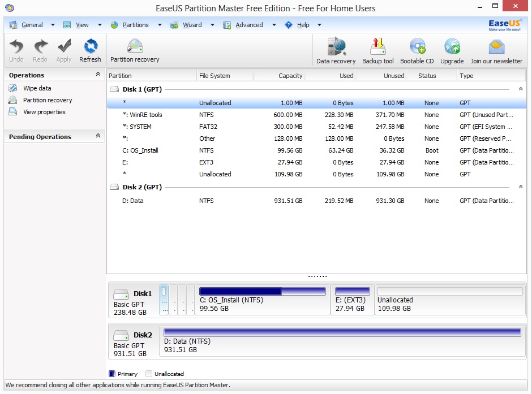
Task: Click E: (EXT3) block in disk map
Action: pyautogui.click(x=352, y=300)
